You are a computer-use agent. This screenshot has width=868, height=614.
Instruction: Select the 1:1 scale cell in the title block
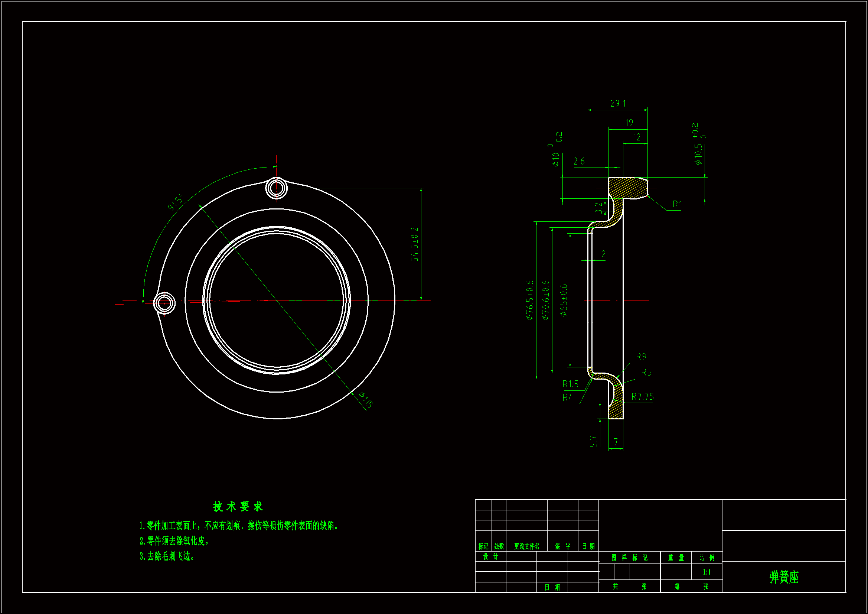point(706,572)
